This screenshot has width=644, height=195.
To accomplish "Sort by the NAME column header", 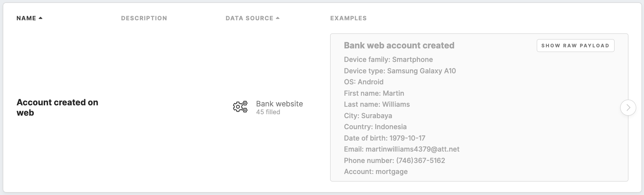I will point(26,18).
